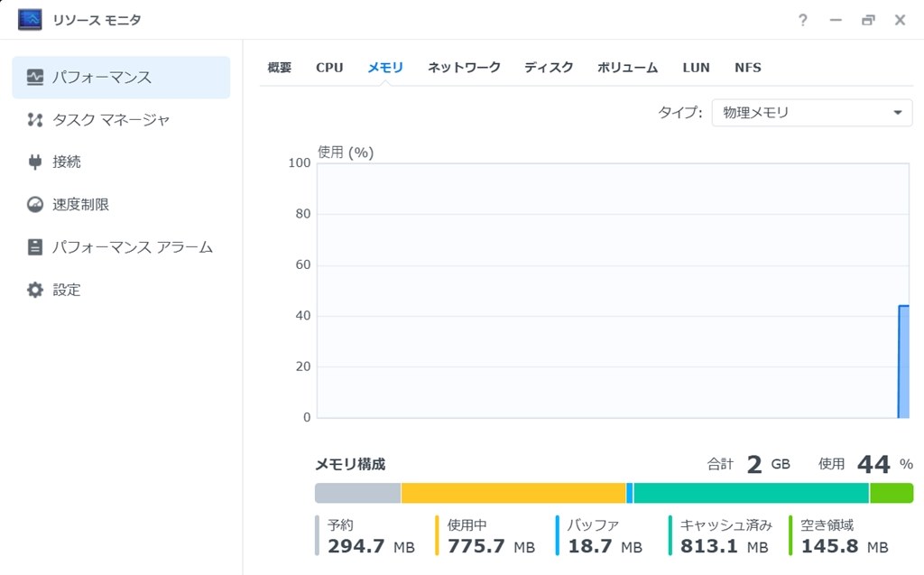This screenshot has height=575, width=924.
Task: Open help with the question mark icon
Action: click(x=802, y=20)
